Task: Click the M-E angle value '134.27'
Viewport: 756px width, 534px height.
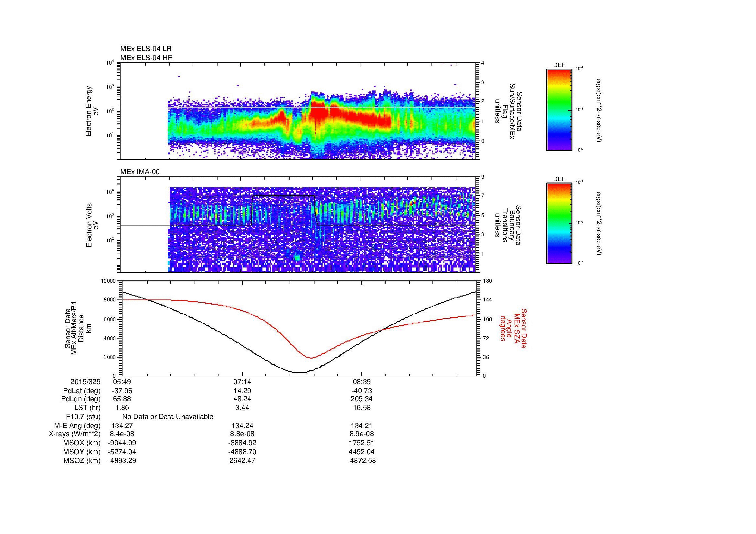Action: [122, 425]
